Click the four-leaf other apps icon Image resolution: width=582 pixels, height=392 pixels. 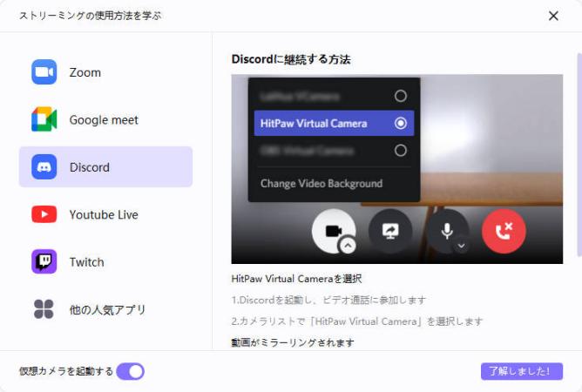44,309
